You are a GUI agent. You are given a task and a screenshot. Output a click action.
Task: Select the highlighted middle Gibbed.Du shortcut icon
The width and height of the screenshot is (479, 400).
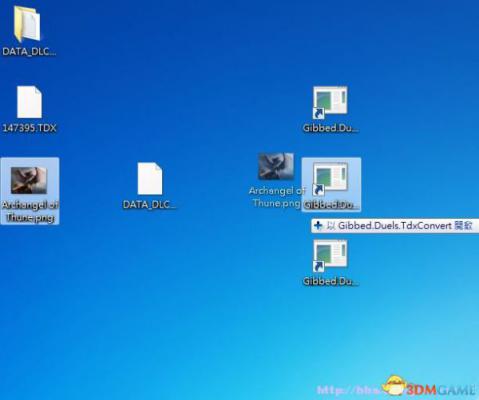pyautogui.click(x=330, y=179)
